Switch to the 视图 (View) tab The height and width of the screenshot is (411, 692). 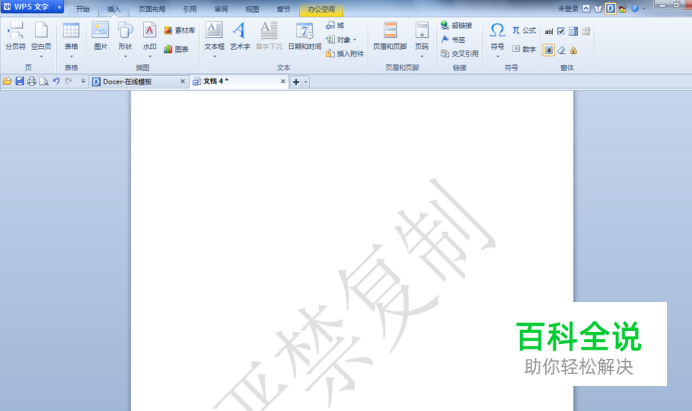(x=252, y=9)
